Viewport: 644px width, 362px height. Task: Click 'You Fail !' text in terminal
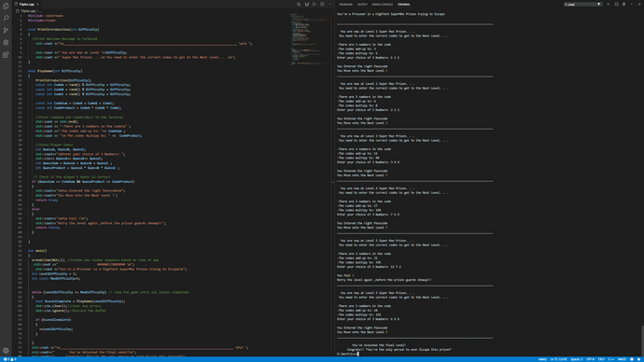(345, 275)
